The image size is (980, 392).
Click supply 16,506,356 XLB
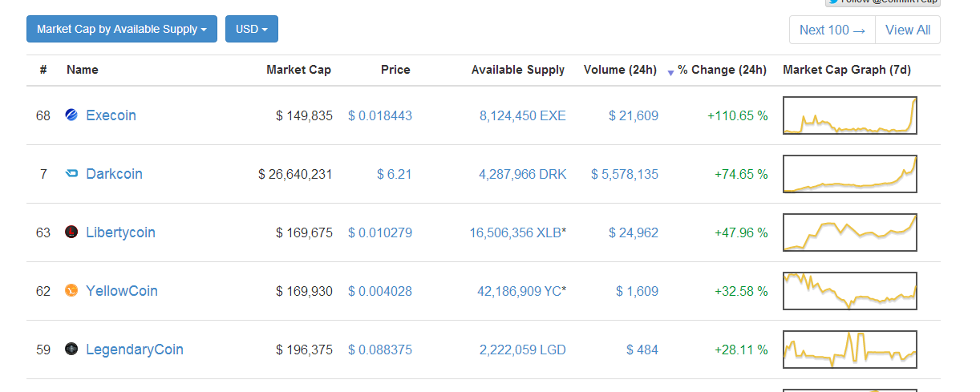pyautogui.click(x=516, y=232)
